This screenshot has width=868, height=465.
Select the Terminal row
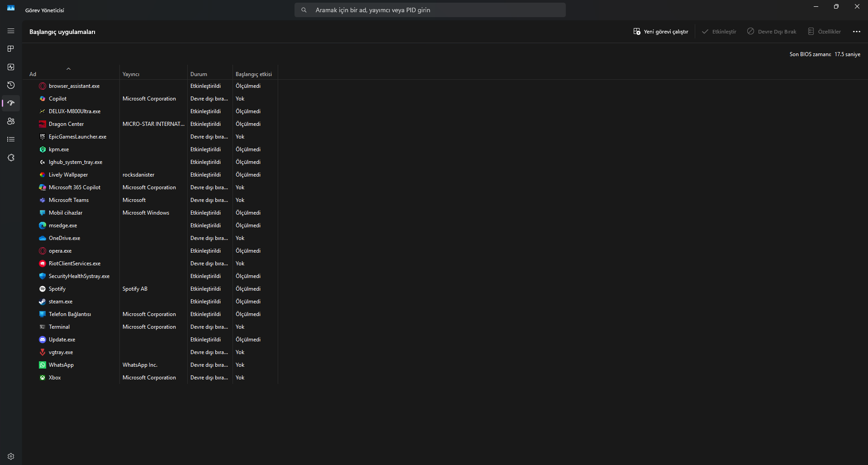pyautogui.click(x=150, y=327)
